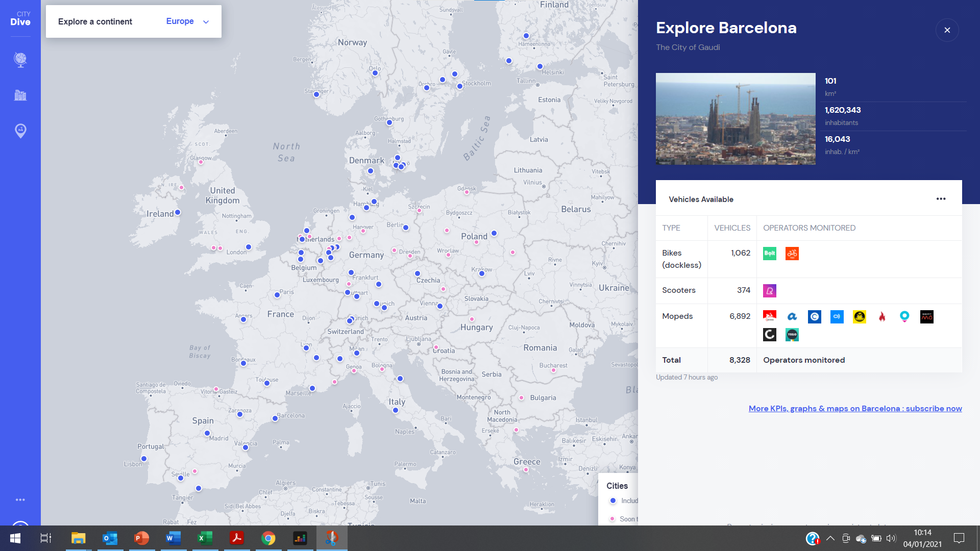
Task: Click the yellow monkey moped operator icon
Action: (x=860, y=316)
